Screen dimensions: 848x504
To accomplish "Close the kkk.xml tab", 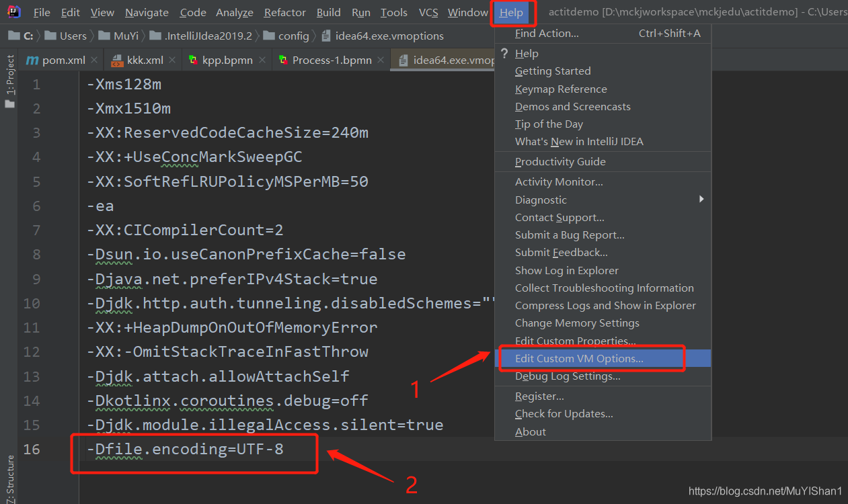I will click(173, 60).
